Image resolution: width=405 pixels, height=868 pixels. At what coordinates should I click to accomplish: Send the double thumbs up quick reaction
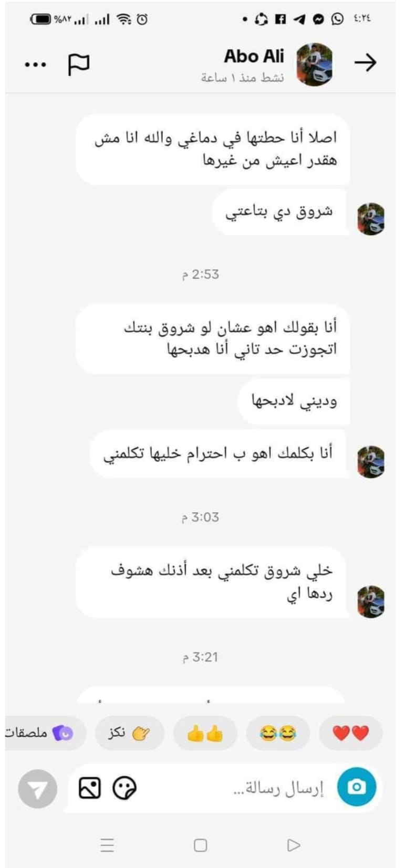pos(205,733)
